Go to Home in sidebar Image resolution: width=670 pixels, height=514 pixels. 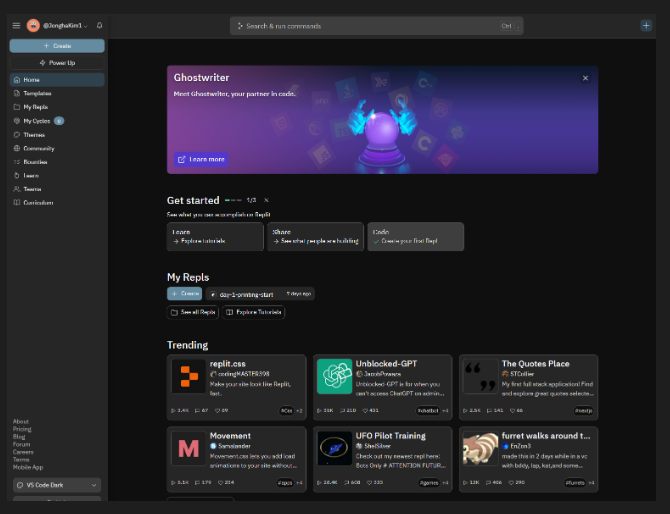point(57,80)
